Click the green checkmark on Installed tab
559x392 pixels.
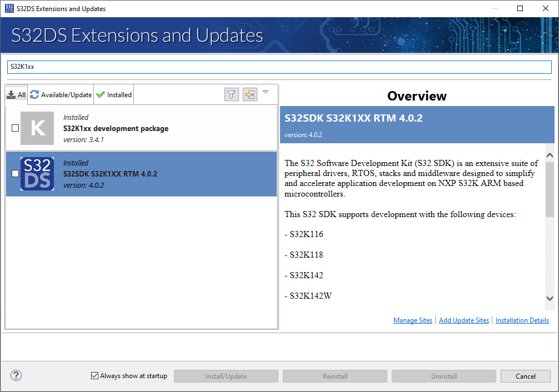[x=100, y=94]
